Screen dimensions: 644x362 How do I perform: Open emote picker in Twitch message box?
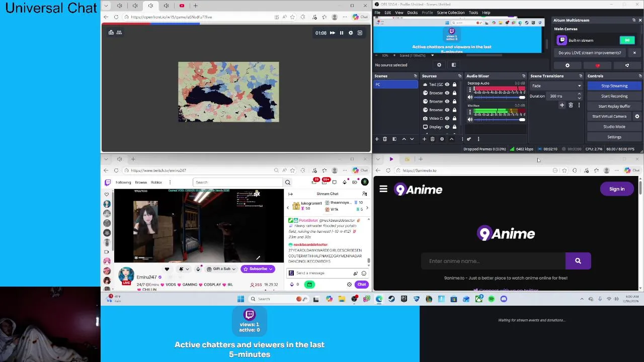(x=364, y=273)
